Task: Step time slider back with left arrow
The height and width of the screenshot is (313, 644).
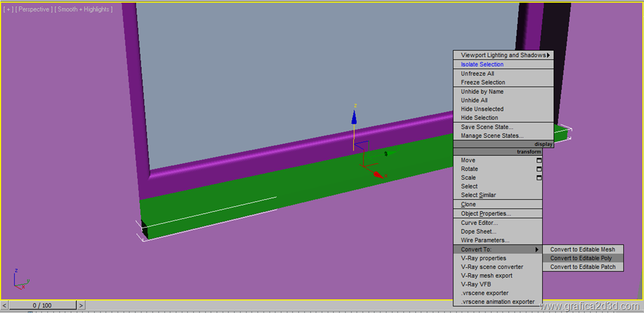Action: (x=5, y=305)
